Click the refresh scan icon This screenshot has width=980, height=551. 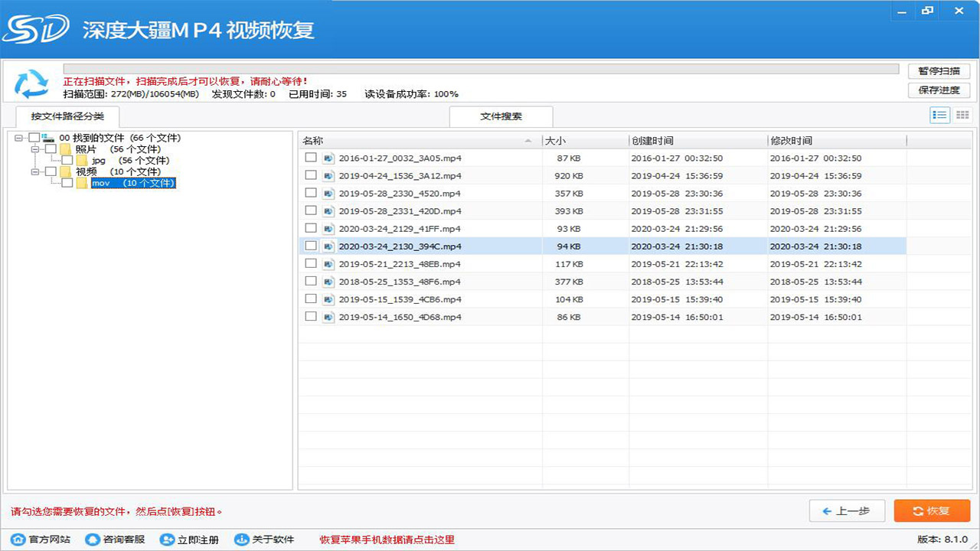point(30,80)
